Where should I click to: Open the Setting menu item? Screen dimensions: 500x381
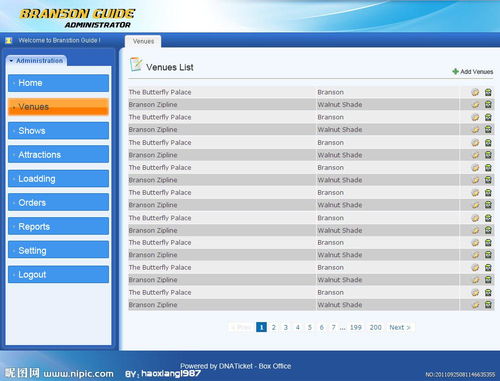(58, 250)
